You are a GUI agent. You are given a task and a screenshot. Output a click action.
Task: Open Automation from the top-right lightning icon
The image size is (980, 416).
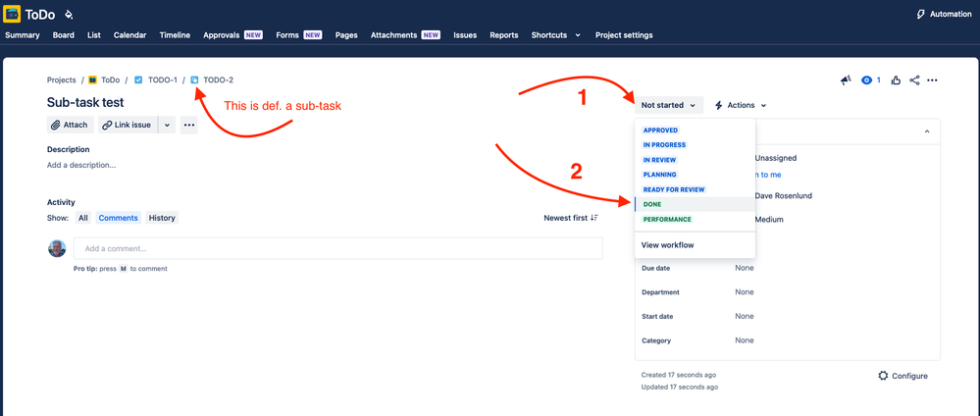(x=944, y=14)
